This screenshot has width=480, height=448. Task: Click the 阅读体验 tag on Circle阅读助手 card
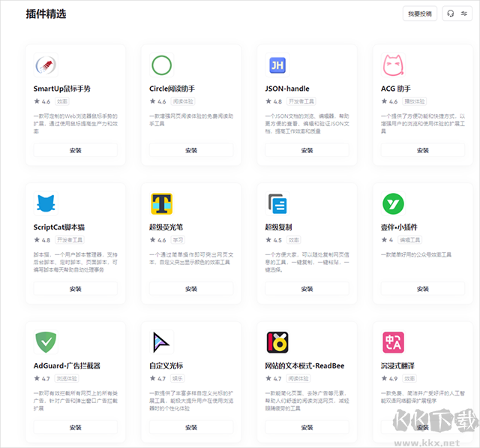pyautogui.click(x=183, y=101)
